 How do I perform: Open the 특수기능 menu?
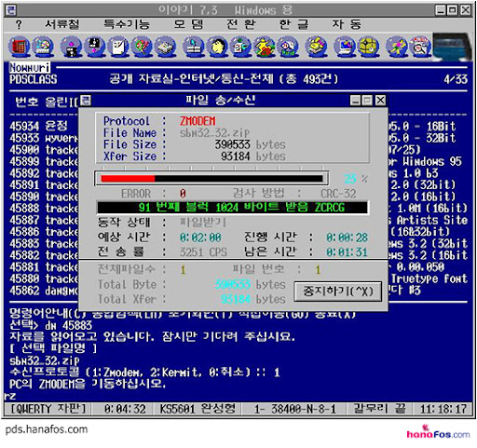[x=127, y=24]
